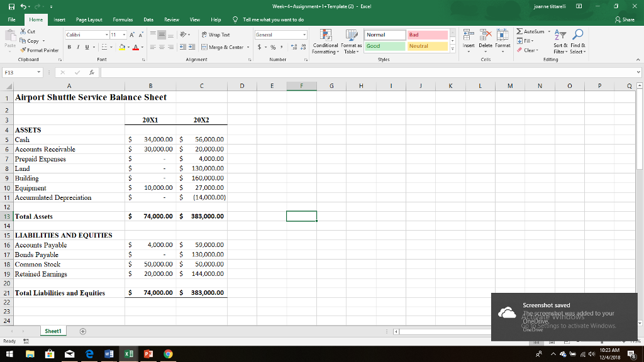
Task: Open Sort & Filter
Action: coord(560,41)
